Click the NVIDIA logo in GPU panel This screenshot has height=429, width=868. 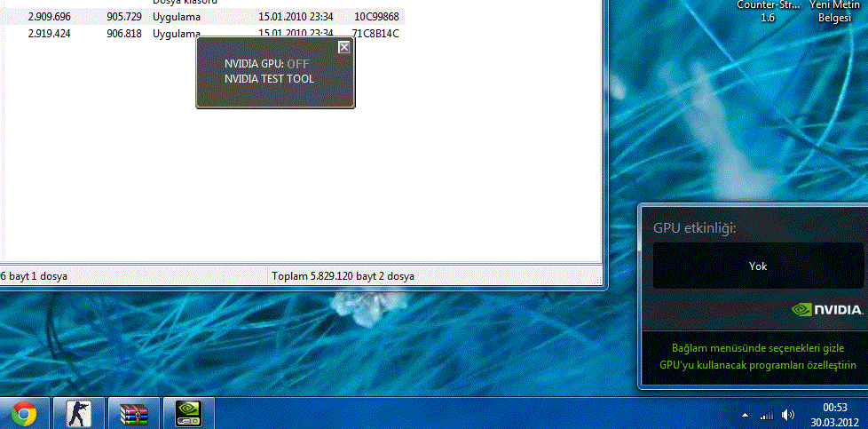pos(827,310)
